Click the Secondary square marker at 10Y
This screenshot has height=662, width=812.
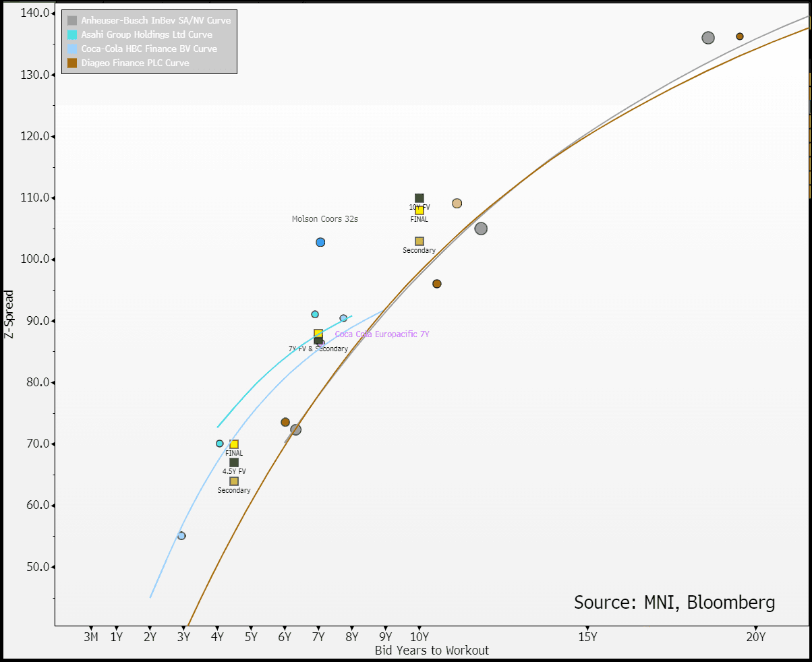(x=419, y=241)
